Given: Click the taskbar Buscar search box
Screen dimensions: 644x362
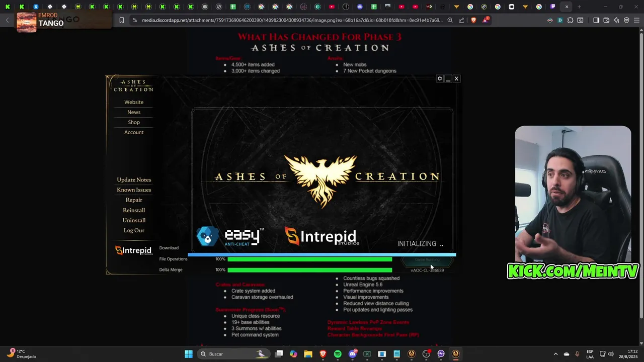Looking at the screenshot, I should pos(233,354).
